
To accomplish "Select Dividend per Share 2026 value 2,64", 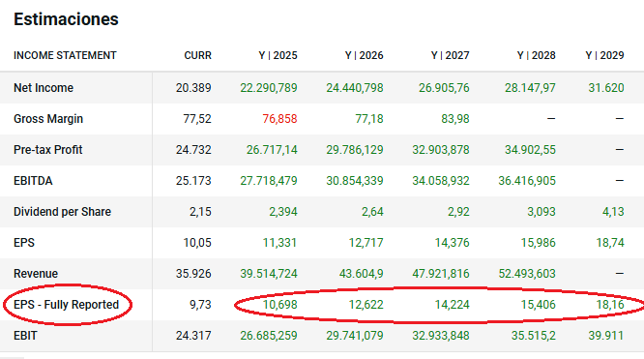I will [372, 212].
